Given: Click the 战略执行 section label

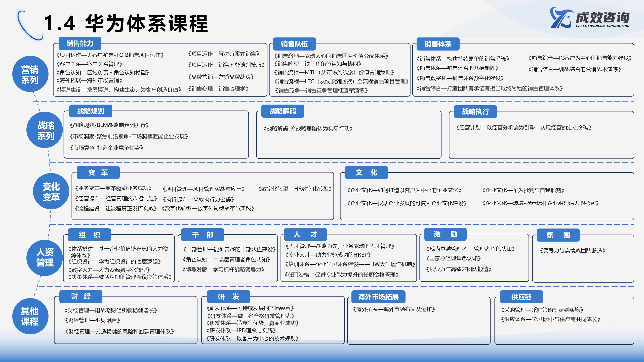Looking at the screenshot, I should tap(475, 112).
